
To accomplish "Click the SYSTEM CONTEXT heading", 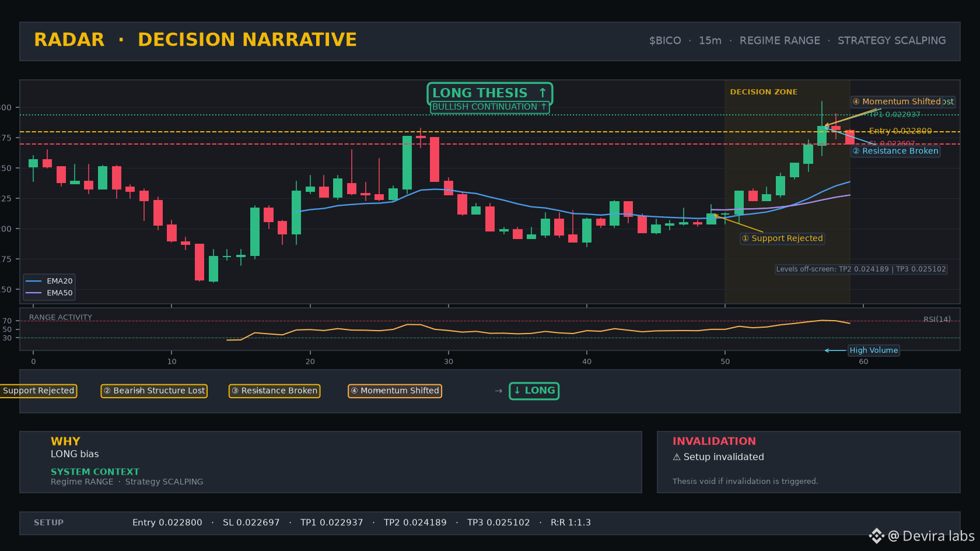I will coord(95,472).
